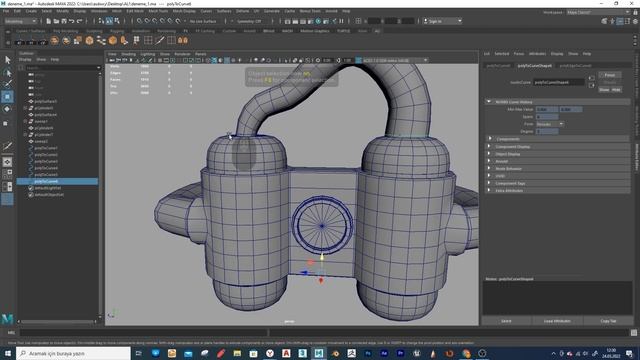Click the Open Scene folder icon

[56, 21]
